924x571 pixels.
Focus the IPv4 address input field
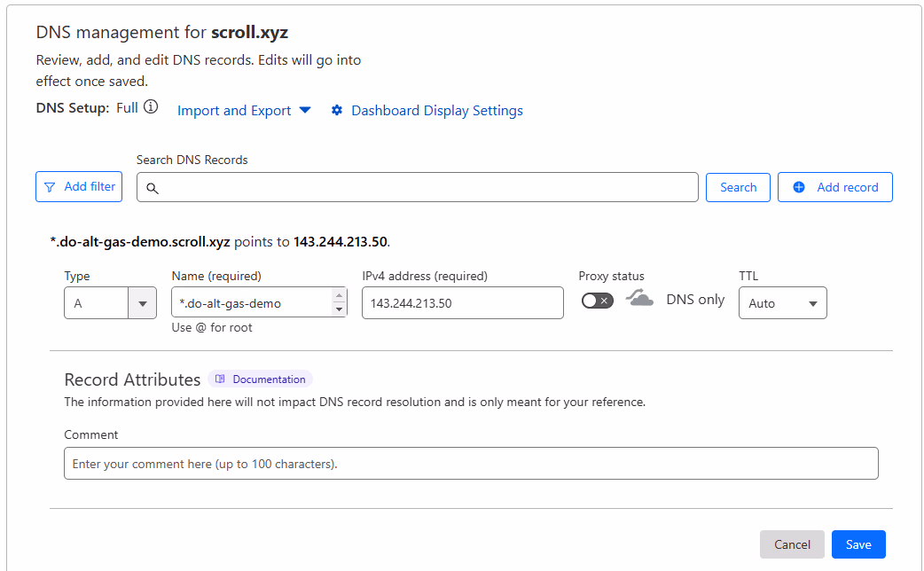pos(462,303)
